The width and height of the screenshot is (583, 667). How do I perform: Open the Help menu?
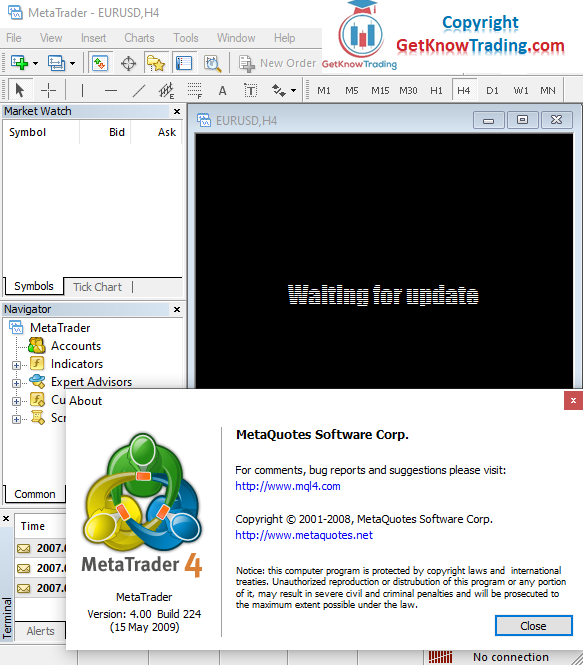click(284, 38)
